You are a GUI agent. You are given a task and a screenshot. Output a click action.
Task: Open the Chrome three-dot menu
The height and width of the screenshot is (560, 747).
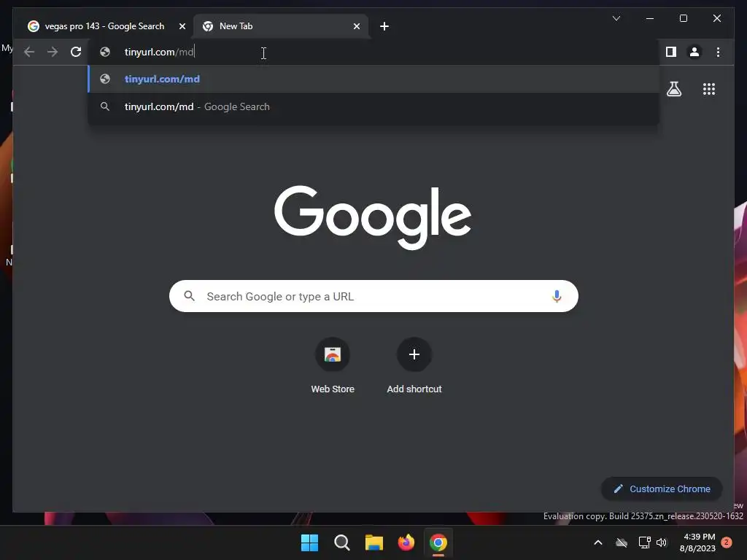718,52
